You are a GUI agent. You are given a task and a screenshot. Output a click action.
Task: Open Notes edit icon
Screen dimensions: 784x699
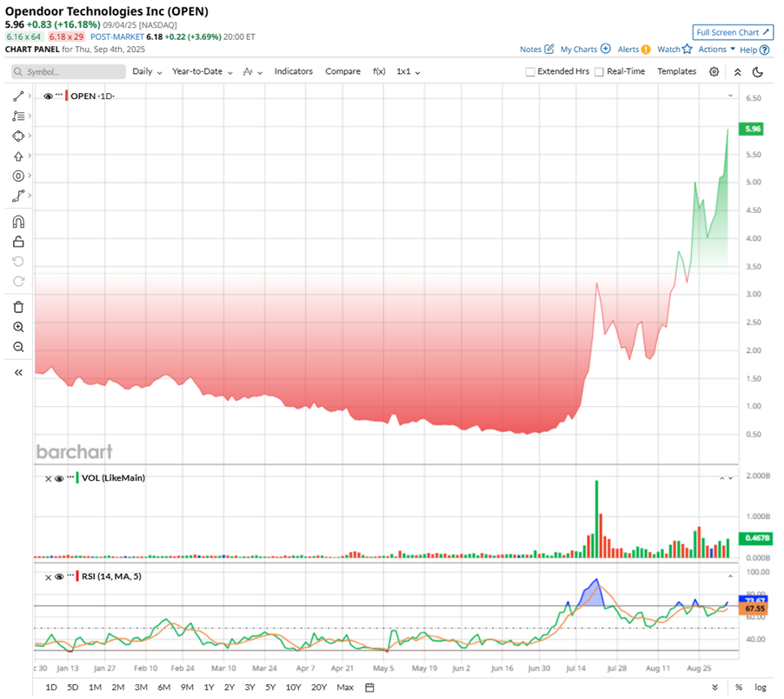point(549,49)
